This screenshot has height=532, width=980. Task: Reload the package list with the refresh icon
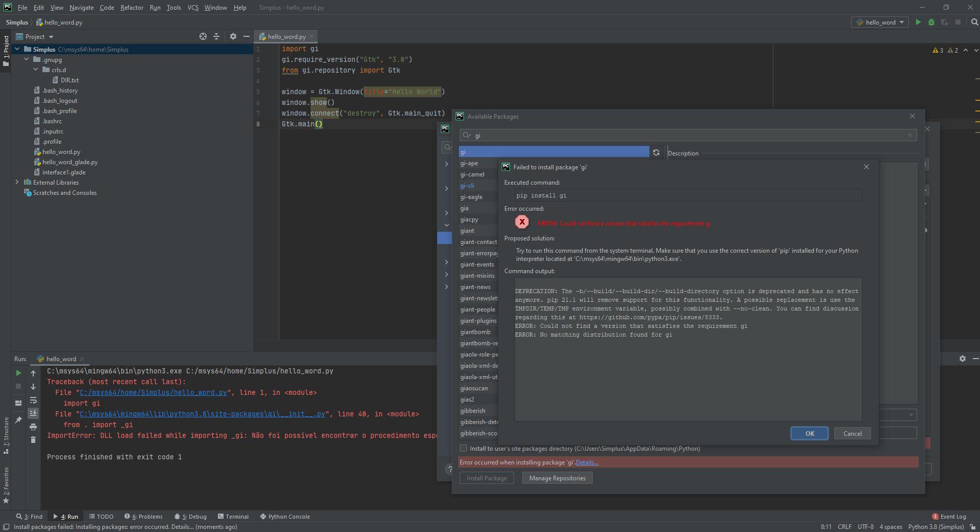(x=656, y=152)
